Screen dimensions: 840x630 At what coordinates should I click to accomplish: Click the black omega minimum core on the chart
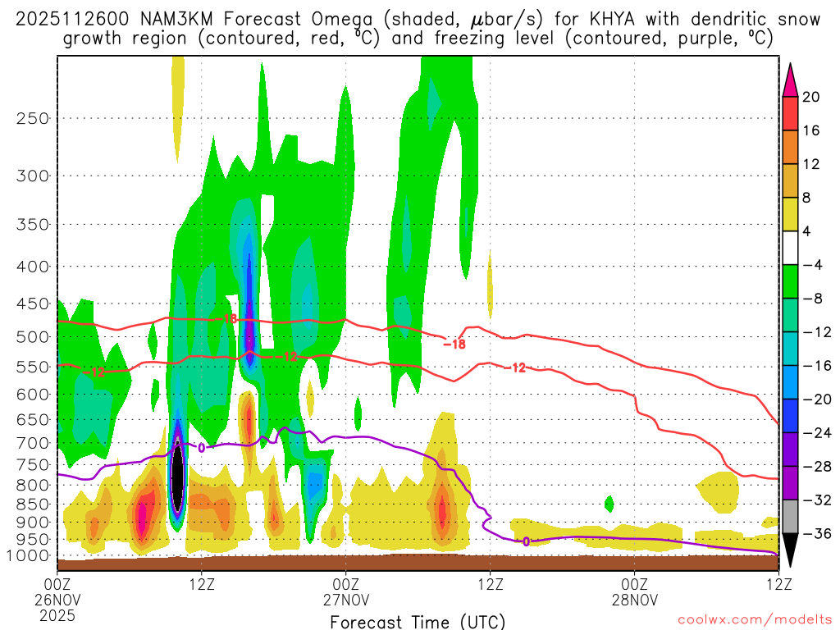(x=177, y=477)
